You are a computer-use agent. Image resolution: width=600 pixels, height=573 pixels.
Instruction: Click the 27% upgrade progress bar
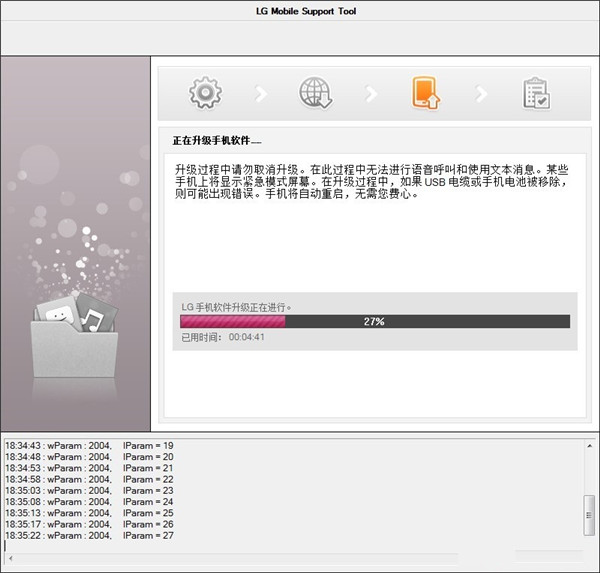(x=375, y=322)
